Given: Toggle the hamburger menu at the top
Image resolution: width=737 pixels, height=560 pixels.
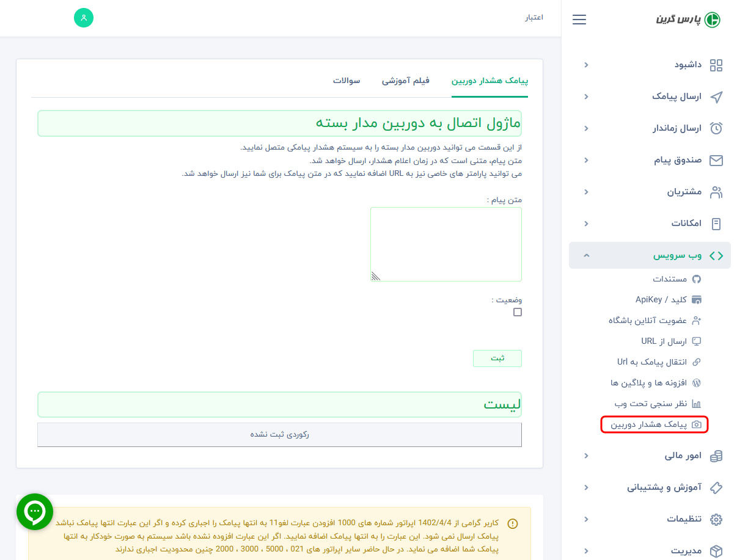Looking at the screenshot, I should point(579,19).
